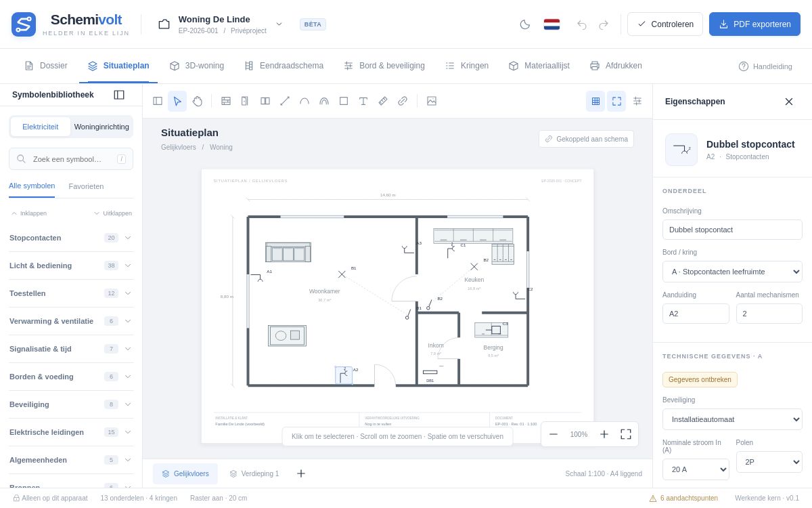Choose the window tool

click(265, 101)
